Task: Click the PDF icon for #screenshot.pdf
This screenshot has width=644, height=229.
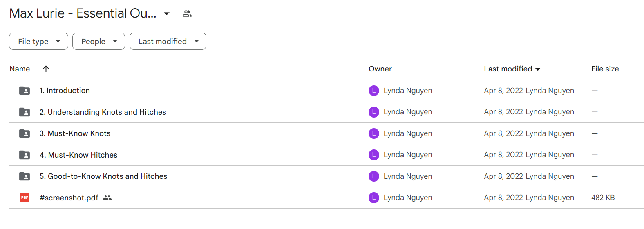Action: (25, 198)
